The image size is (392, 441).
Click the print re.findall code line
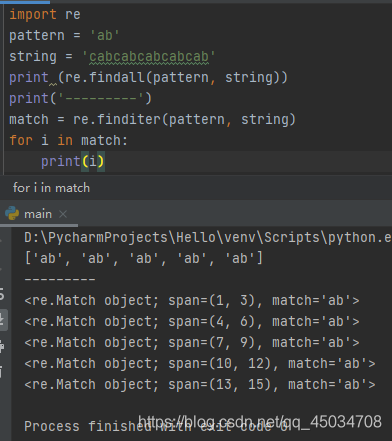(x=148, y=77)
